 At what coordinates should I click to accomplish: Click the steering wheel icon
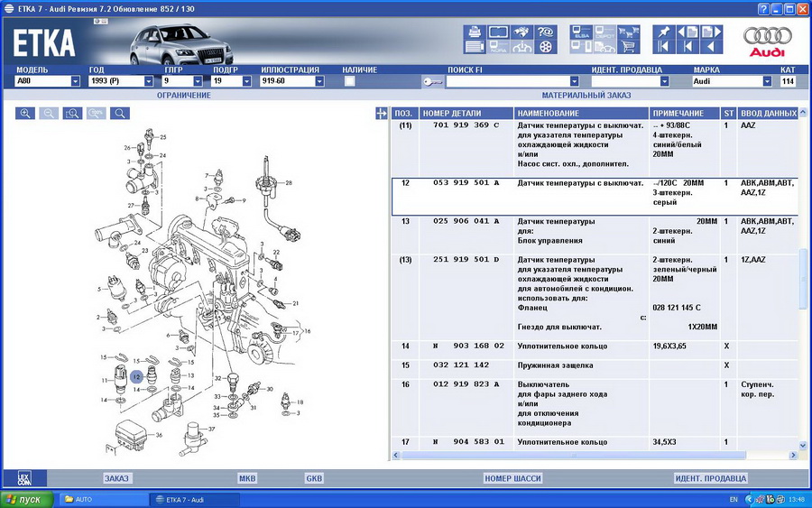(x=545, y=47)
